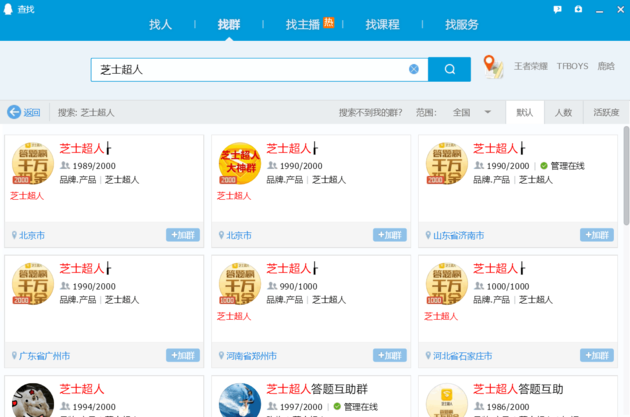Open the nearby groups map icon
The image size is (630, 417).
(x=492, y=67)
